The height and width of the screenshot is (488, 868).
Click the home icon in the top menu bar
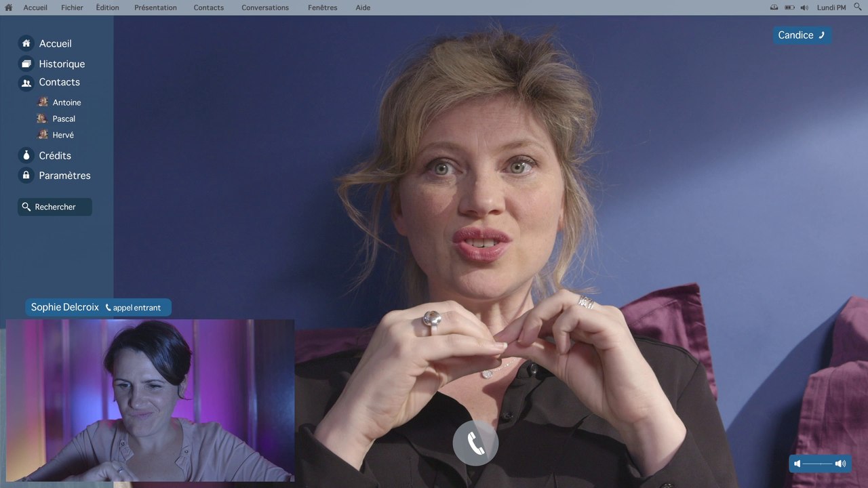tap(8, 7)
